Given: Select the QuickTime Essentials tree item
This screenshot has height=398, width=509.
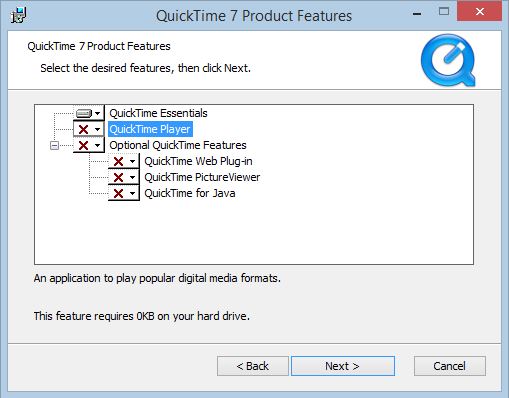Looking at the screenshot, I should coord(158,113).
